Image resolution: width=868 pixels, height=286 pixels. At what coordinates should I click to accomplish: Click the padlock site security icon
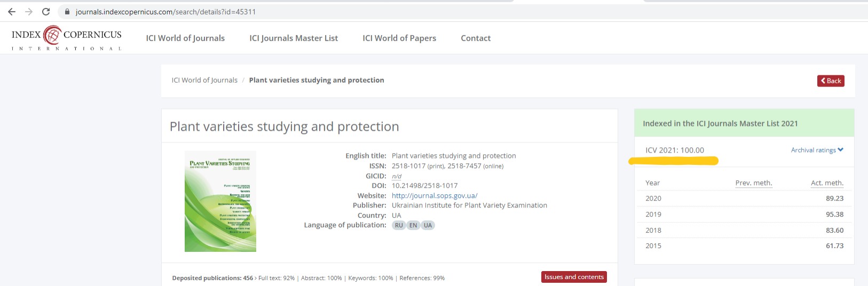pos(67,12)
